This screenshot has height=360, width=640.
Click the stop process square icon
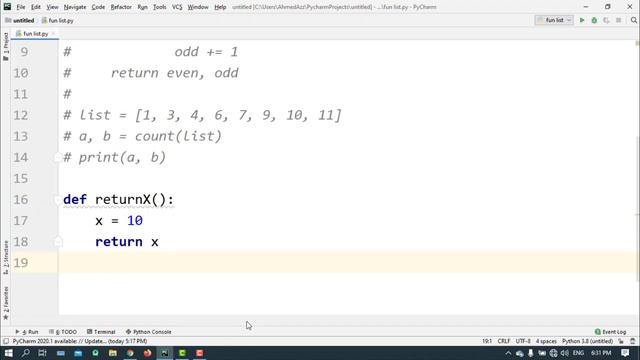(619, 20)
